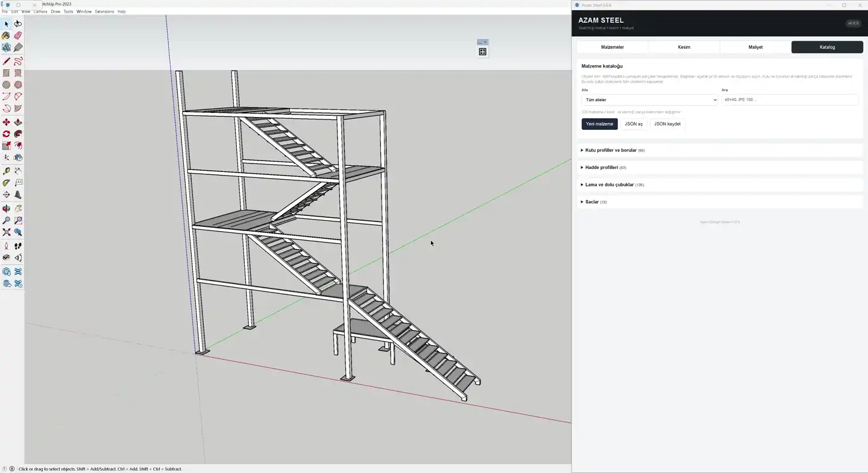Select the Offset tool
The height and width of the screenshot is (473, 868).
(x=18, y=145)
